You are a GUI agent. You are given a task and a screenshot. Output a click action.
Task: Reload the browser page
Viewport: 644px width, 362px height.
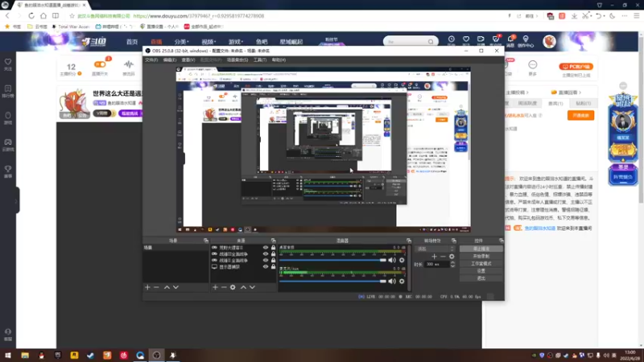(31, 15)
